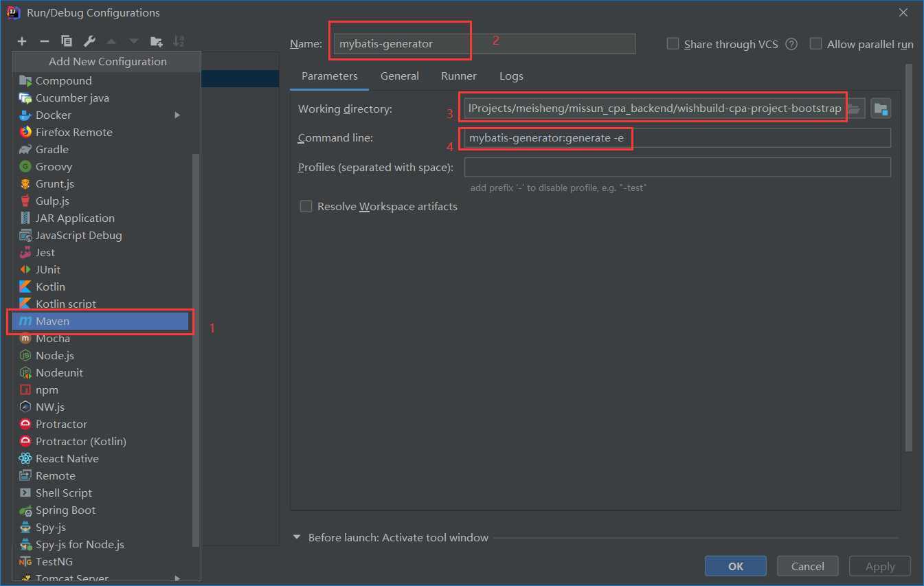
Task: Click the select module icon beside Working directory
Action: 881,109
